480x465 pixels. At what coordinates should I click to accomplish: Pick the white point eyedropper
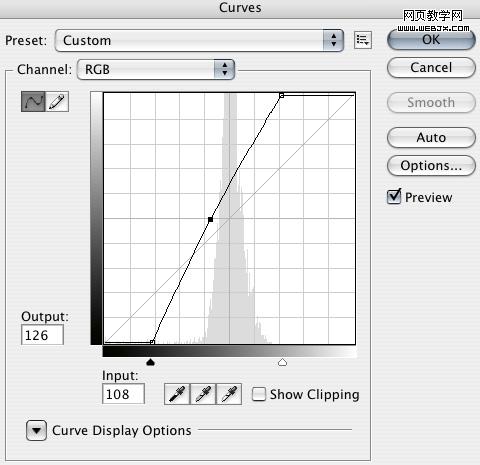(x=229, y=394)
